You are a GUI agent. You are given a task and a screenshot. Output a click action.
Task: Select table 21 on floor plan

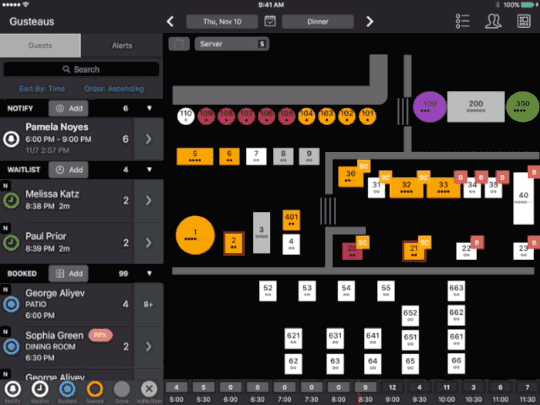[414, 251]
